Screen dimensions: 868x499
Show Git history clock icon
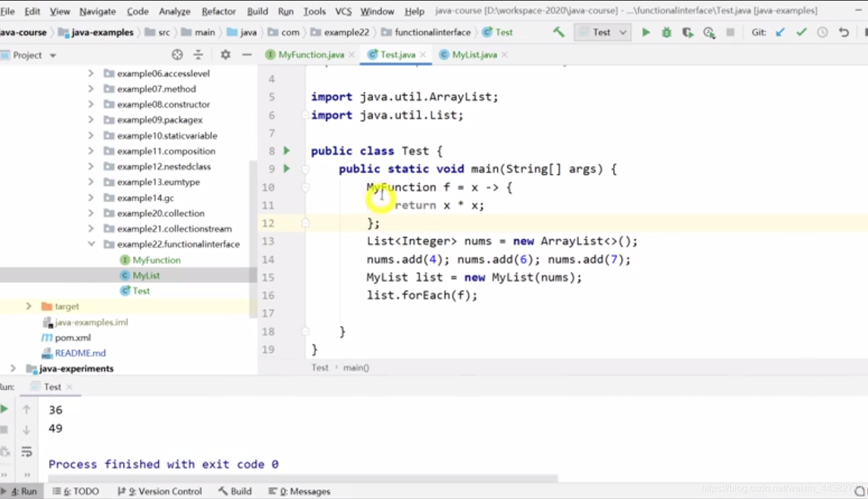tap(823, 32)
